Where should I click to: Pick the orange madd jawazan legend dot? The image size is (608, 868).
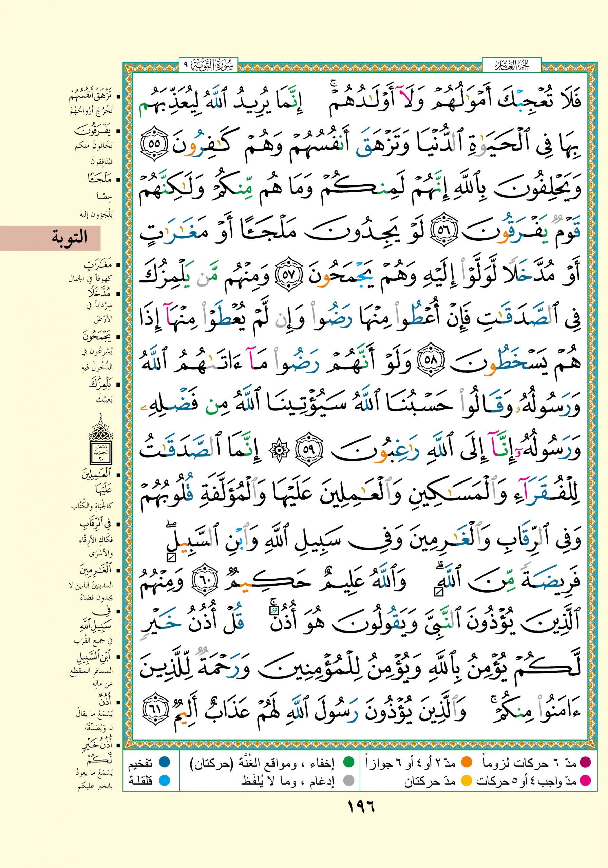467,763
